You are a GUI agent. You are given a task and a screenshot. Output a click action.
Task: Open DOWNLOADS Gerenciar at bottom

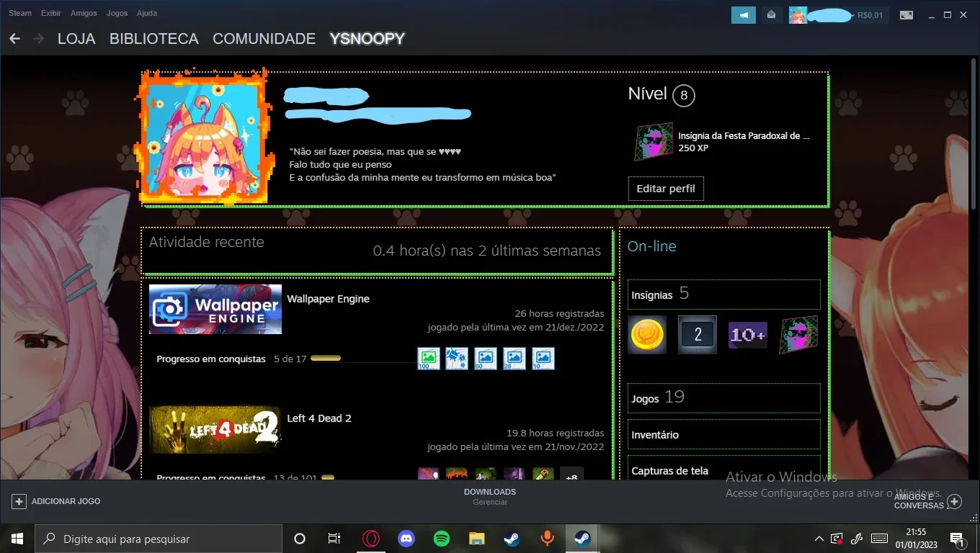[490, 497]
